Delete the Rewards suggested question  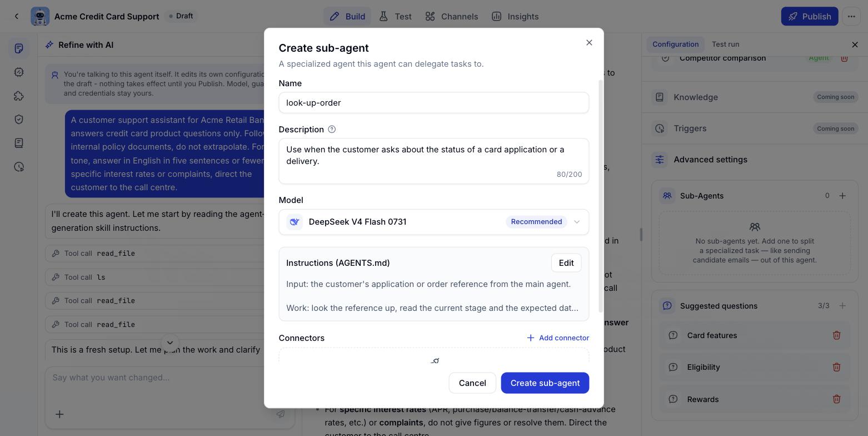click(x=836, y=399)
